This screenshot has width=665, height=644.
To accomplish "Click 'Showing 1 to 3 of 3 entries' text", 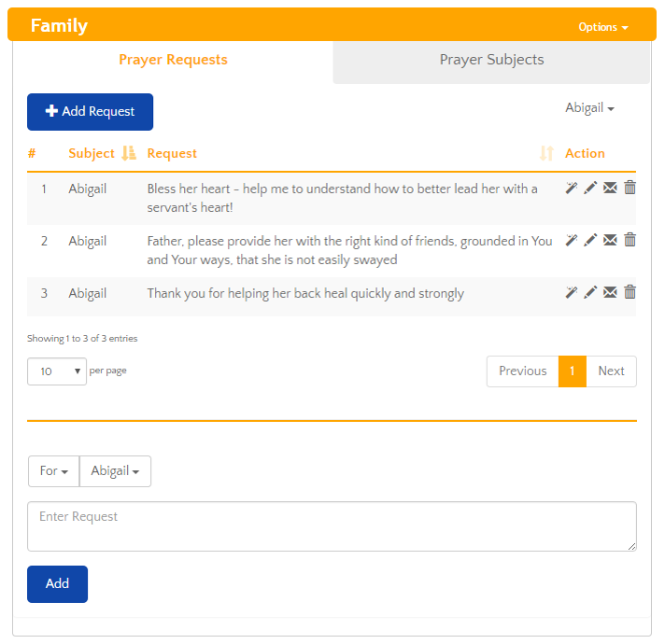I will point(82,339).
